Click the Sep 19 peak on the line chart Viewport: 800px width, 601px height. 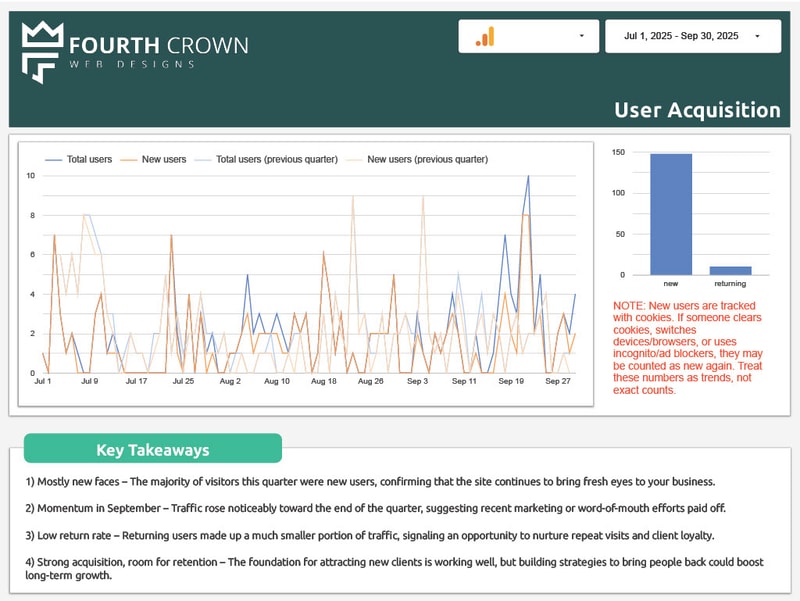click(528, 178)
